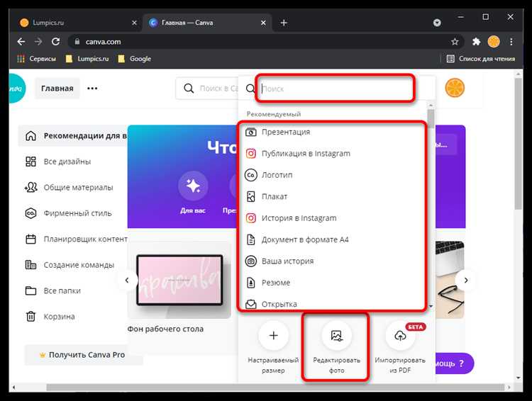Open Список для чтения
Viewport: 532px width, 401px height.
coord(481,59)
